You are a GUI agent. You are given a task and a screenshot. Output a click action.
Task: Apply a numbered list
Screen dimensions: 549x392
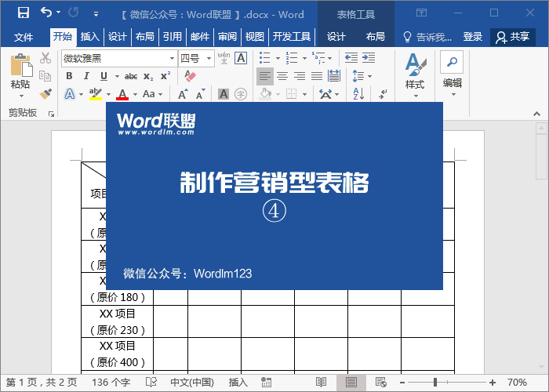point(291,58)
